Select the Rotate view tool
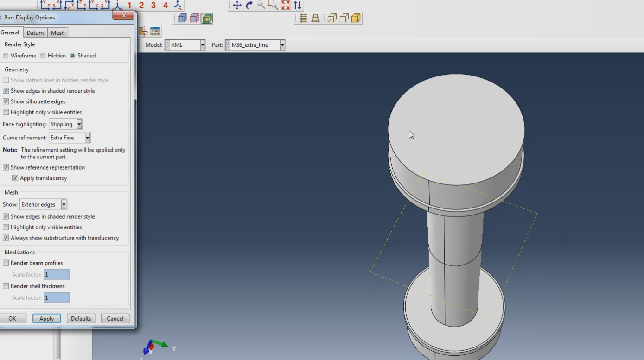 point(248,6)
